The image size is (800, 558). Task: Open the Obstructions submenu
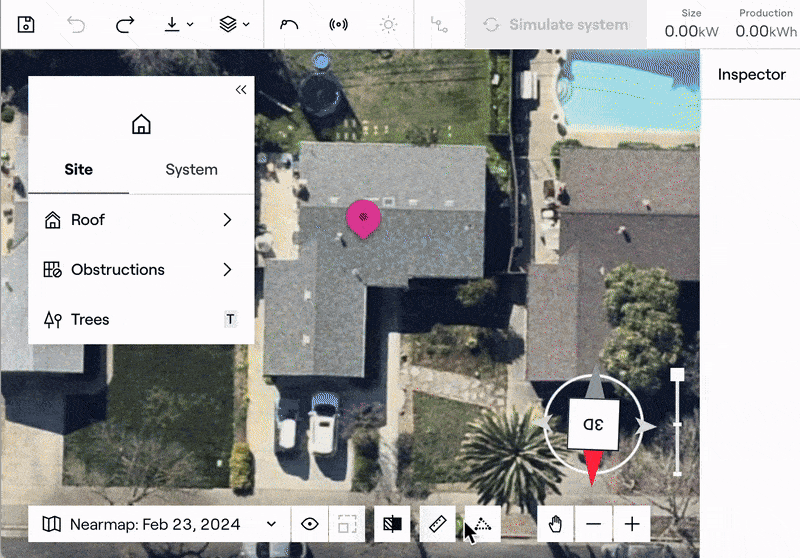pos(141,270)
